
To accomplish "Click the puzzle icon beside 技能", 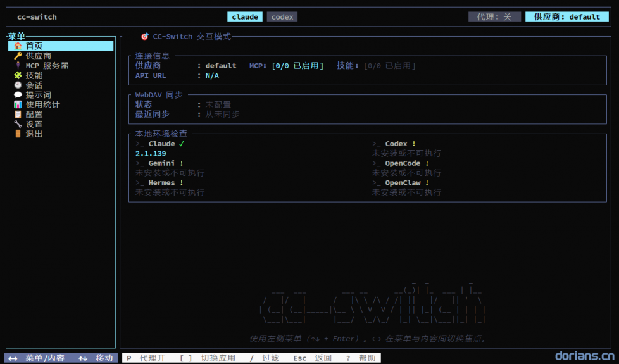I will pos(18,75).
